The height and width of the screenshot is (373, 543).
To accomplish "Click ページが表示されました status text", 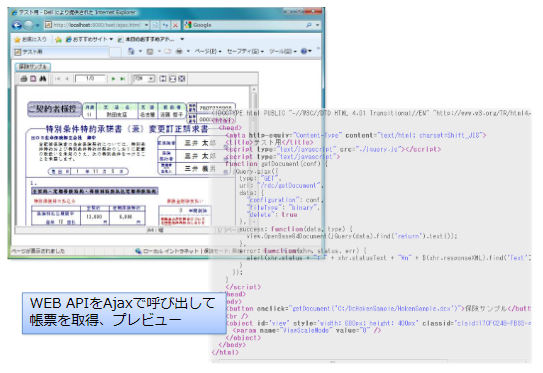I will coord(38,251).
